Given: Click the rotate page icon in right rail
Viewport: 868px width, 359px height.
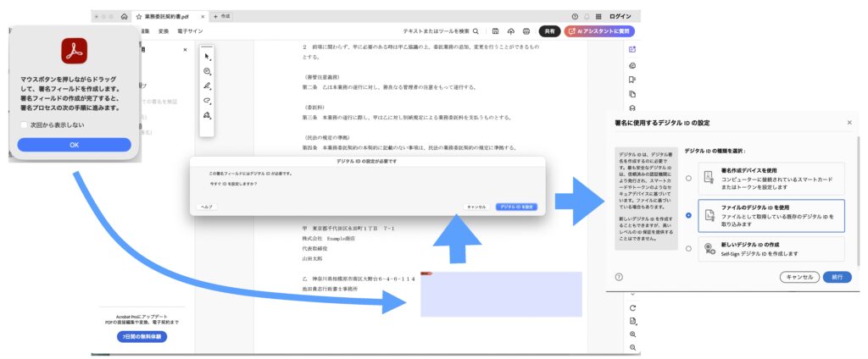Looking at the screenshot, I should coord(632,307).
